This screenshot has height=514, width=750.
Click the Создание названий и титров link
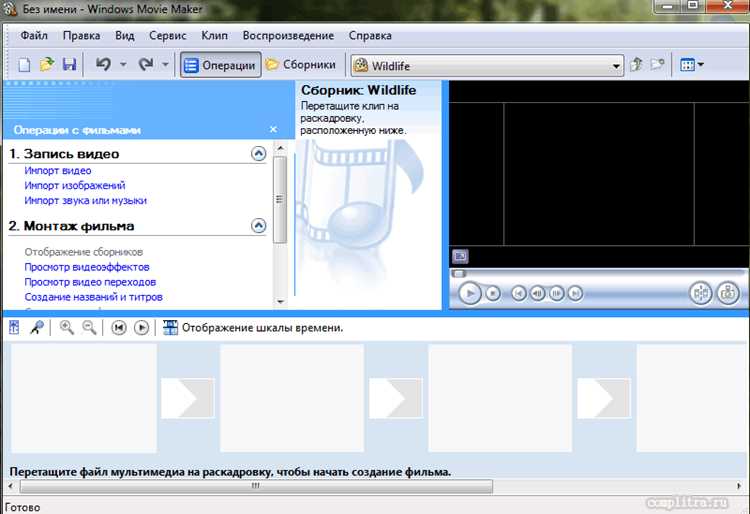pyautogui.click(x=93, y=297)
